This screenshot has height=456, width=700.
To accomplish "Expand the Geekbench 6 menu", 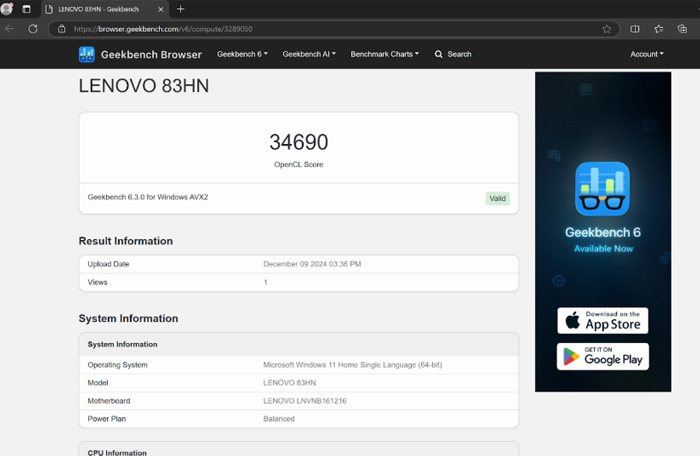I will 242,54.
